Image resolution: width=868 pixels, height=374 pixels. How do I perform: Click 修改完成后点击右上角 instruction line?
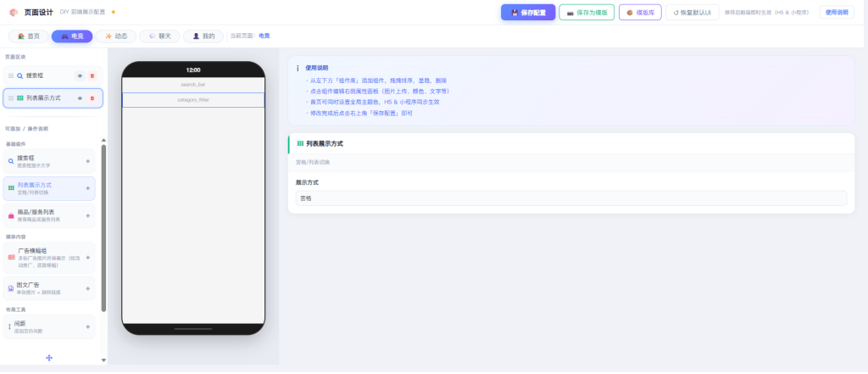point(359,113)
